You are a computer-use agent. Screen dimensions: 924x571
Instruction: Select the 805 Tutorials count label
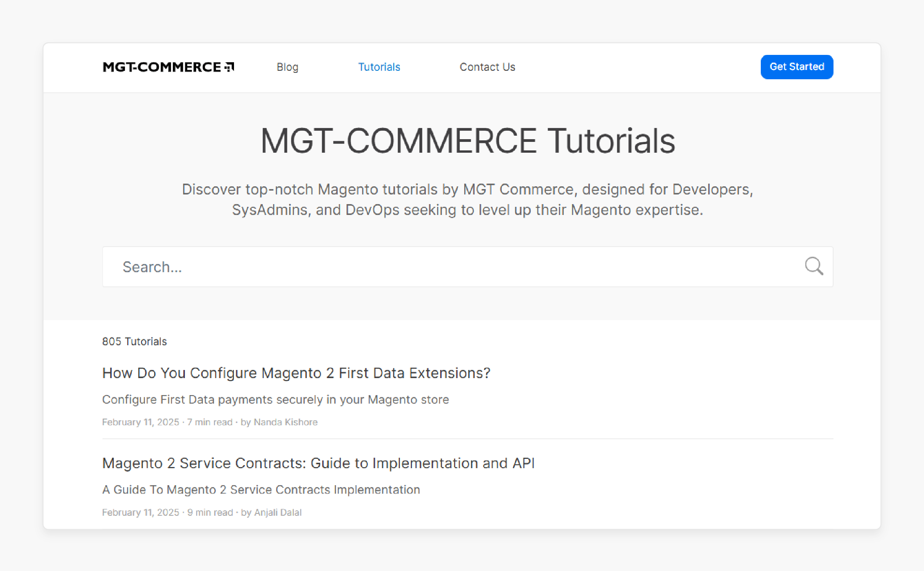(134, 341)
